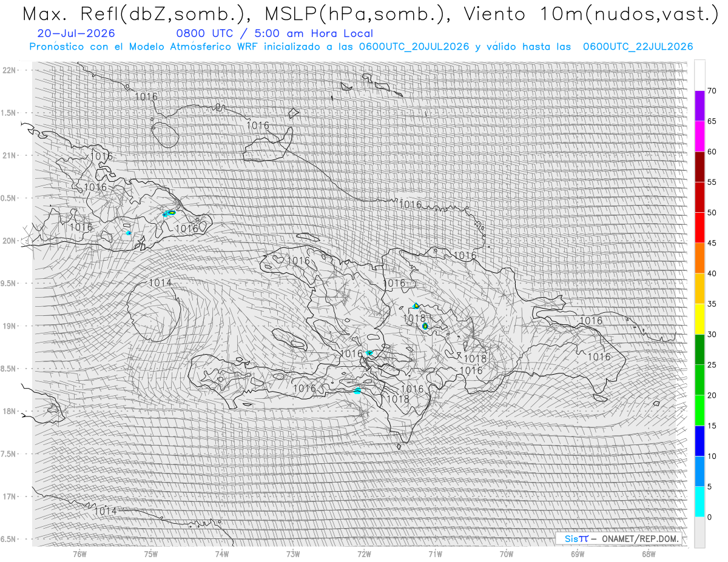Click the '73W' longitude axis label
The width and height of the screenshot is (728, 562).
click(x=293, y=554)
